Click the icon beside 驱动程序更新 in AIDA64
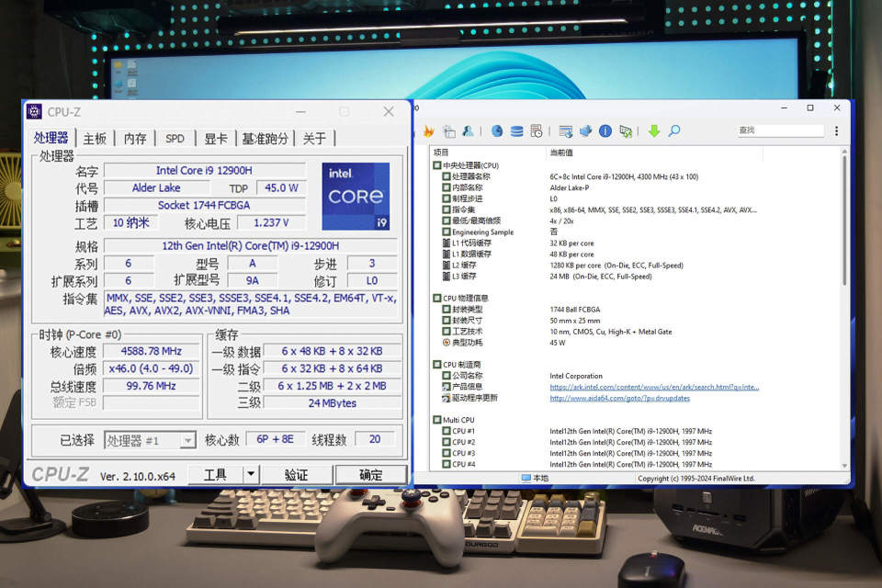The image size is (882, 588). coord(447,398)
